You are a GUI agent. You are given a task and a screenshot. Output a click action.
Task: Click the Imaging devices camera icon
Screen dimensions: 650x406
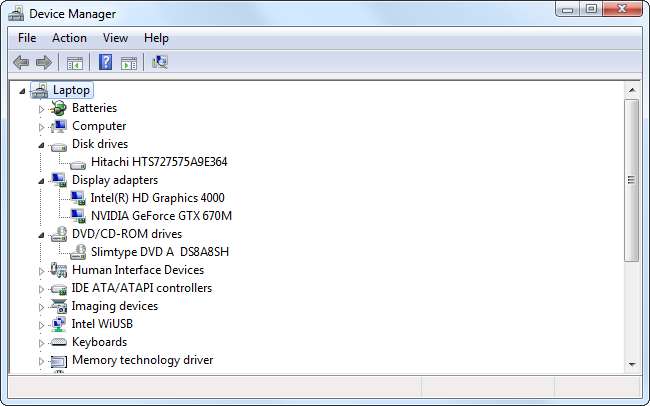(x=59, y=306)
